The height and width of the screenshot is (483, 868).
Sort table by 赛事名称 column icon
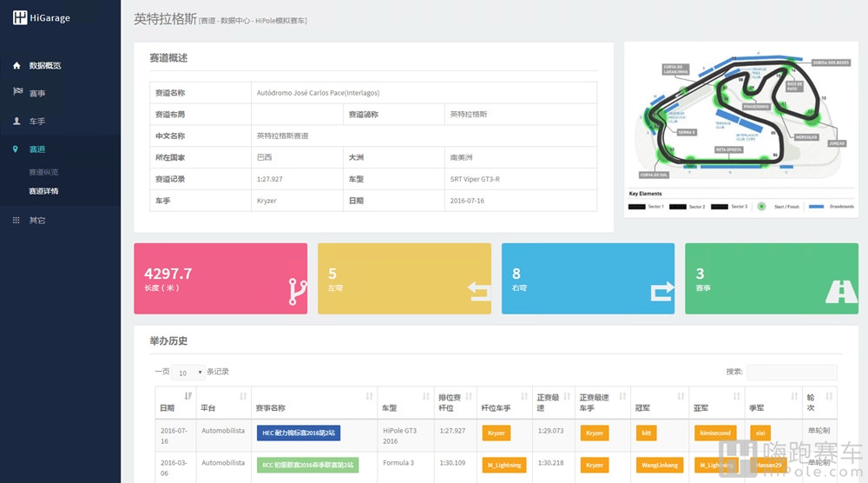coord(369,396)
